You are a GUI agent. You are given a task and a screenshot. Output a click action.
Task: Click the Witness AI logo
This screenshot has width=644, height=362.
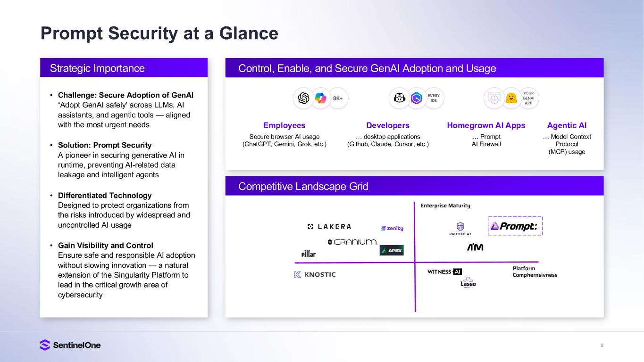point(444,271)
